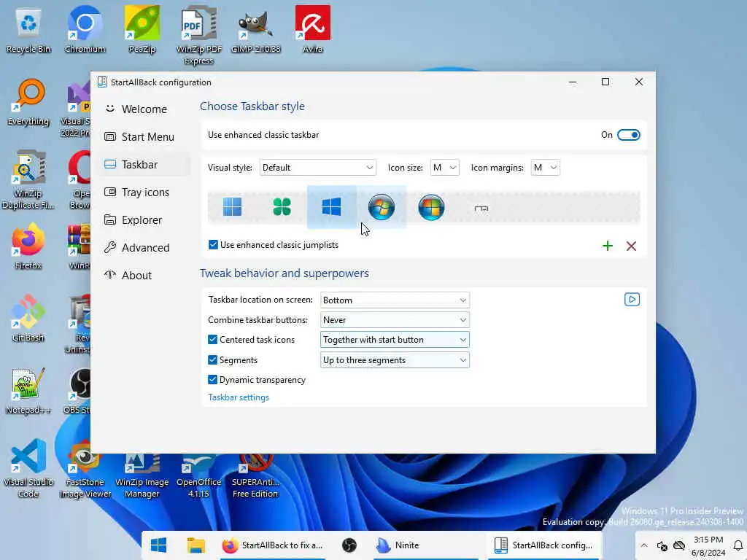This screenshot has height=560, width=747.
Task: Open the Visual style dropdown
Action: tap(318, 168)
